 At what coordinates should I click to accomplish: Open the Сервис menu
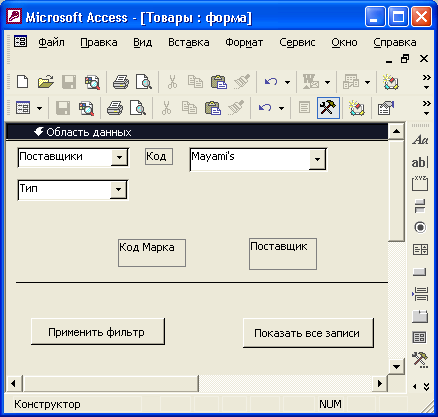[297, 42]
